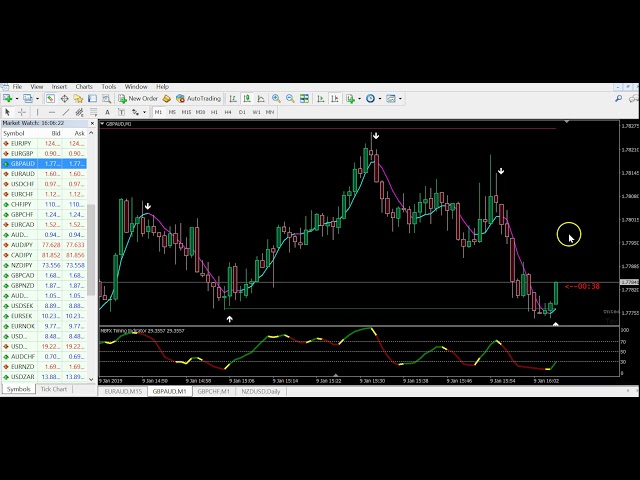This screenshot has width=640, height=480.
Task: Click the Zoom Out magnifier icon
Action: [x=290, y=99]
